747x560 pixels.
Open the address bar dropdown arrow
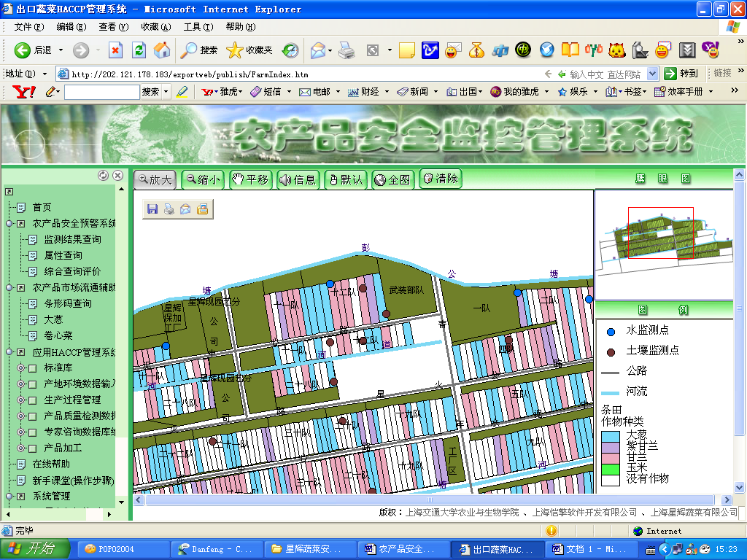pyautogui.click(x=651, y=74)
